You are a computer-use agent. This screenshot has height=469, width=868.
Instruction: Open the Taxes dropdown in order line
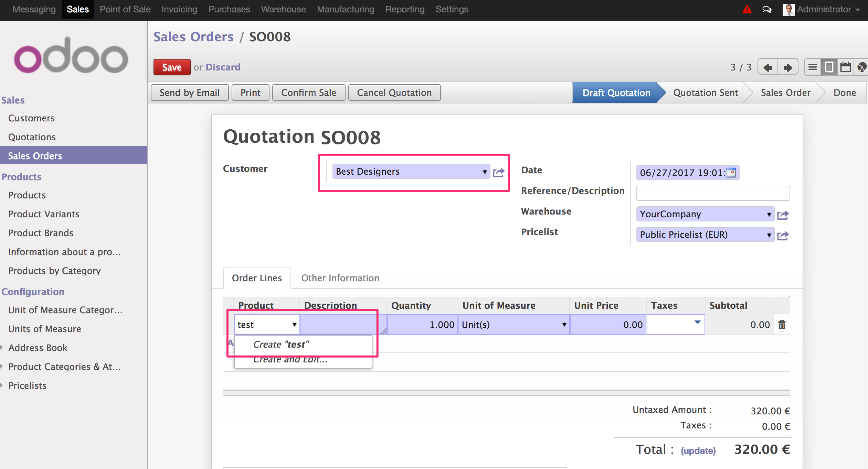pyautogui.click(x=697, y=323)
